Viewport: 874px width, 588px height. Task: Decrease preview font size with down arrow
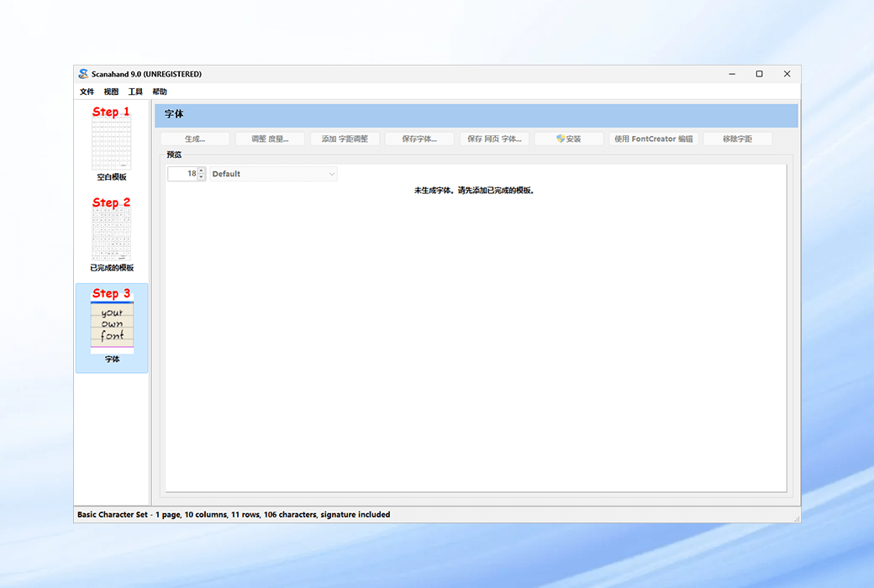point(202,177)
